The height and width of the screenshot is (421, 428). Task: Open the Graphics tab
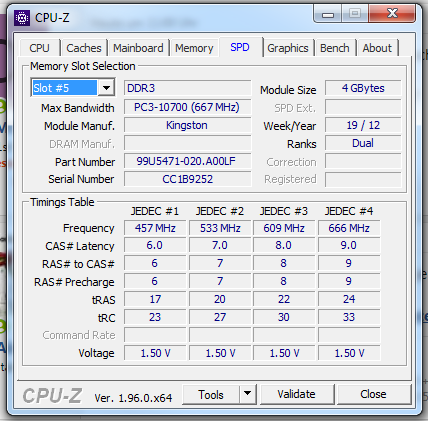tap(288, 48)
